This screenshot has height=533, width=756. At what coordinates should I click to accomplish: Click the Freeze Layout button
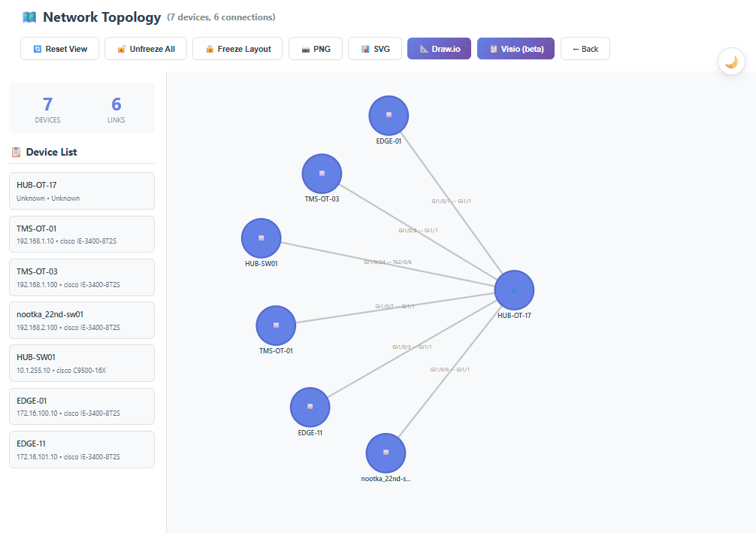(237, 49)
